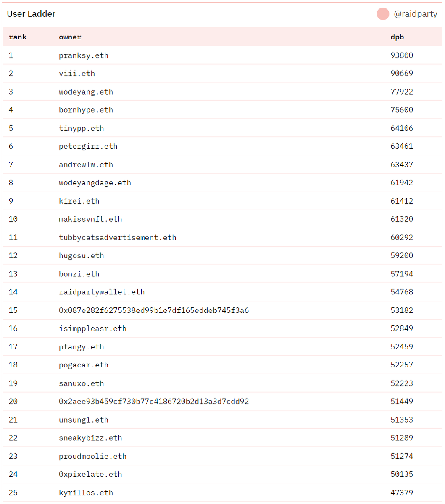445x504 pixels.
Task: Click dpb value 52223
Action: [402, 383]
